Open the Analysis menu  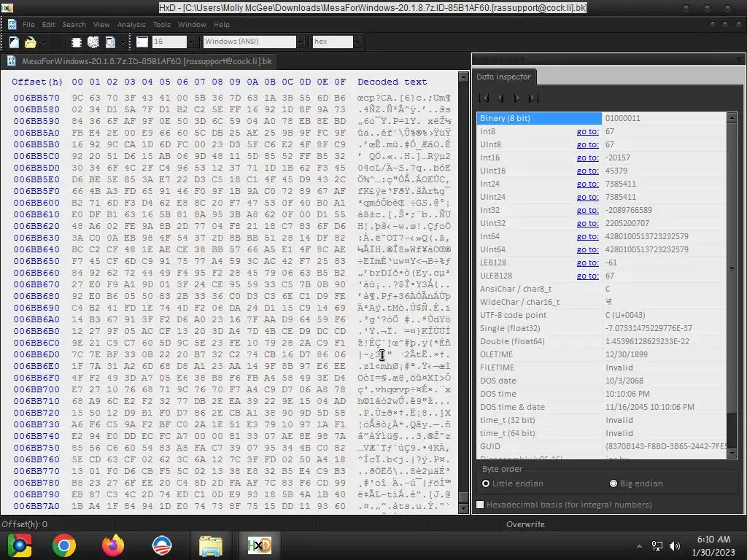(131, 24)
